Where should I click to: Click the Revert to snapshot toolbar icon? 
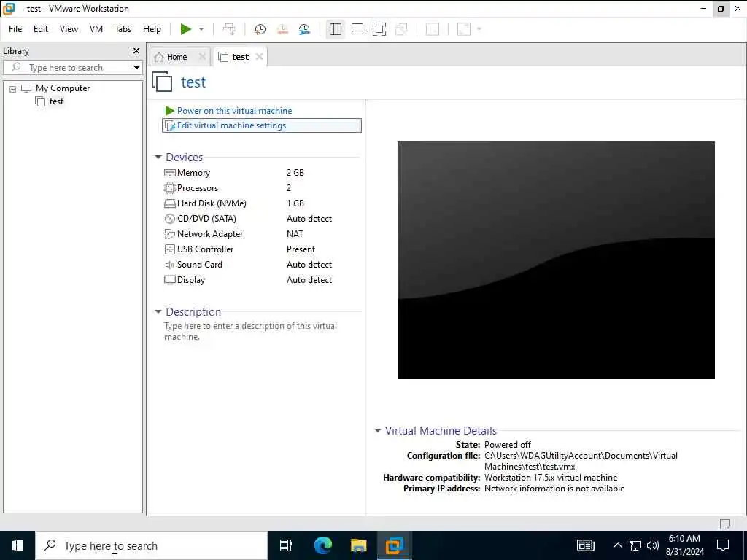(x=282, y=29)
